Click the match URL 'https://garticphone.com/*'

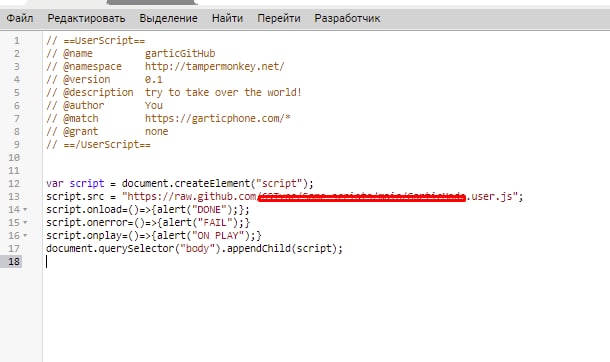click(x=218, y=119)
